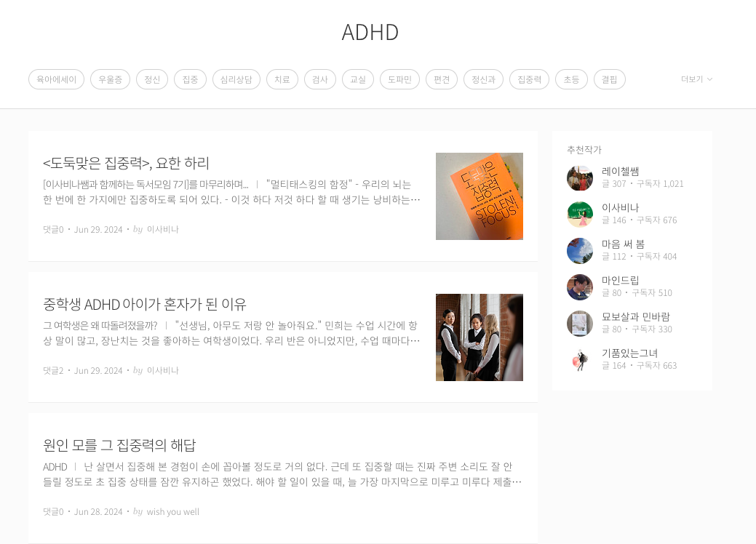The image size is (756, 544).
Task: Click 묘보살과 민바람 author avatar
Action: [x=579, y=324]
